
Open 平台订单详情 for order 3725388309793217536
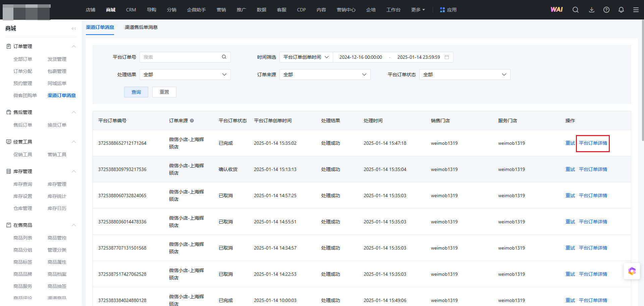tap(593, 169)
